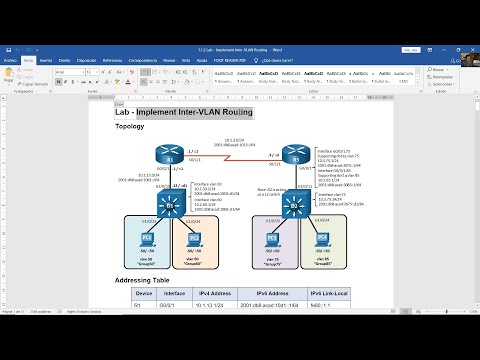The width and height of the screenshot is (480, 360).
Task: Open the Seleccionar dropdown
Action: 441,84
